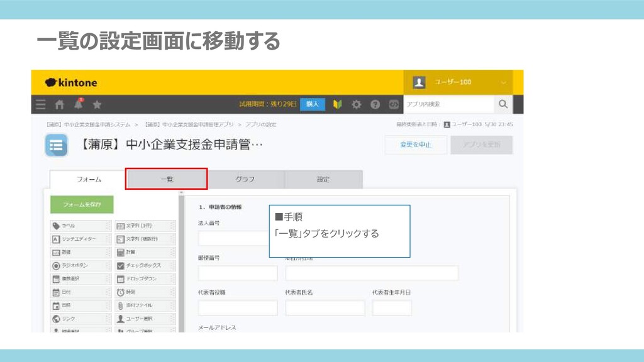644x362 pixels.
Task: Click the アプリを更新 button
Action: [481, 145]
